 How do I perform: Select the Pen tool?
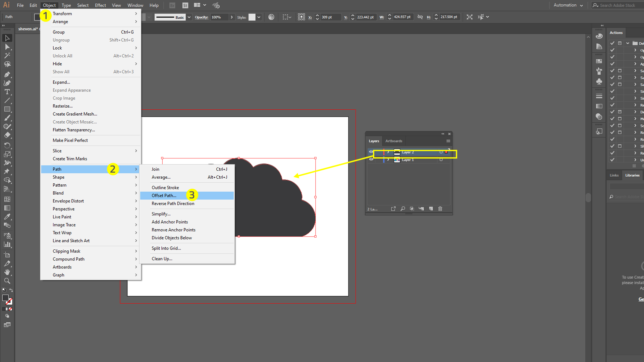[x=7, y=74]
